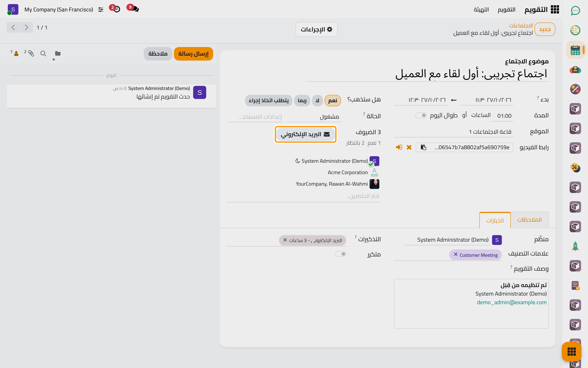Open the التهيئة menu

click(481, 10)
